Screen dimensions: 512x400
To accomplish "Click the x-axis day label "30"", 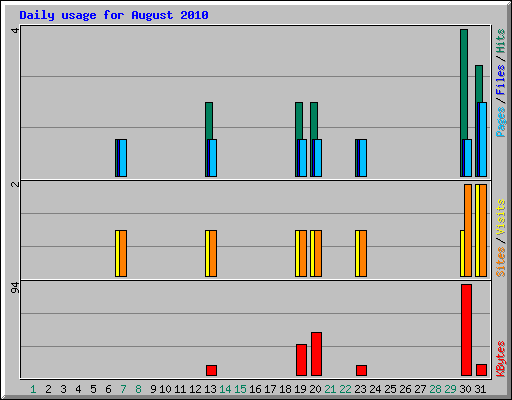I will [465, 389].
